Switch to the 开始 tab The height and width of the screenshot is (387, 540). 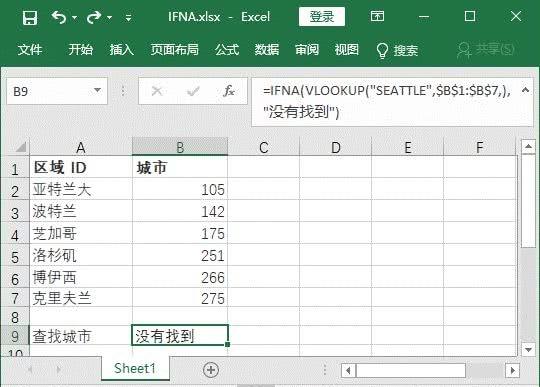click(x=81, y=50)
